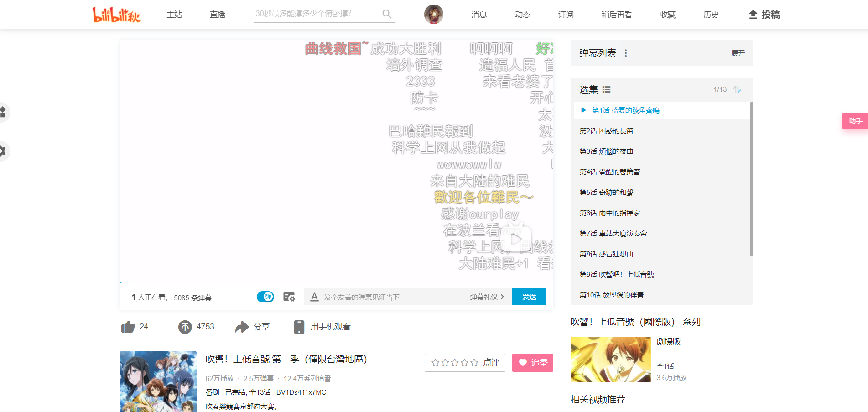Click the episode list scrollbar
Viewport: 868px width, 412px height.
click(x=751, y=179)
